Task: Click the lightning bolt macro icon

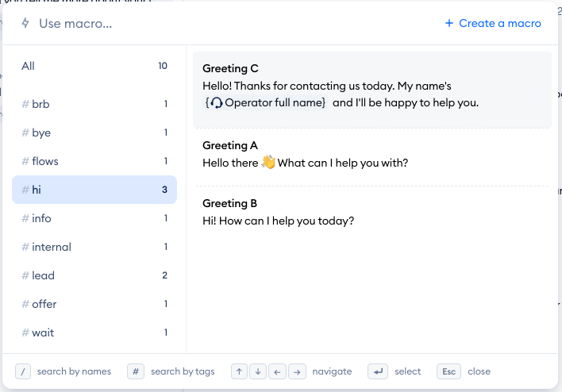Action: coord(25,24)
